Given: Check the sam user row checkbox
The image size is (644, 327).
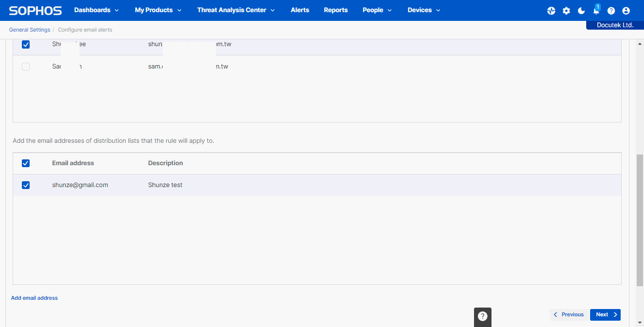Looking at the screenshot, I should [26, 67].
